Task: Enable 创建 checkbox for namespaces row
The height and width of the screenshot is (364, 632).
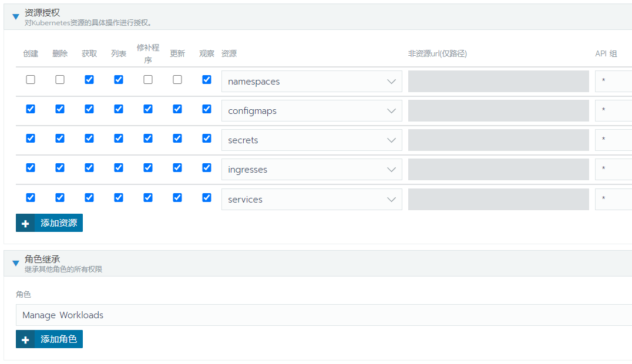Action: click(31, 80)
